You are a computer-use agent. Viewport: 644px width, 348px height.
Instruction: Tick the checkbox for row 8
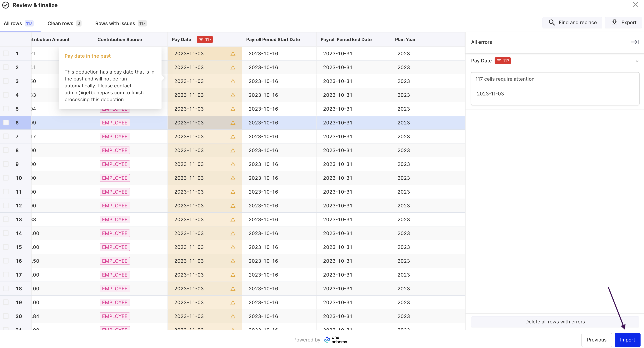[x=6, y=150]
